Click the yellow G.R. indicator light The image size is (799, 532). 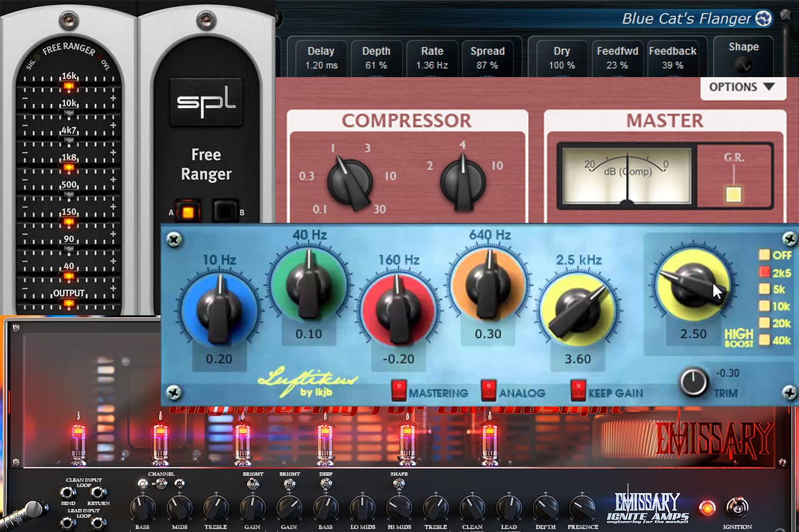[733, 193]
